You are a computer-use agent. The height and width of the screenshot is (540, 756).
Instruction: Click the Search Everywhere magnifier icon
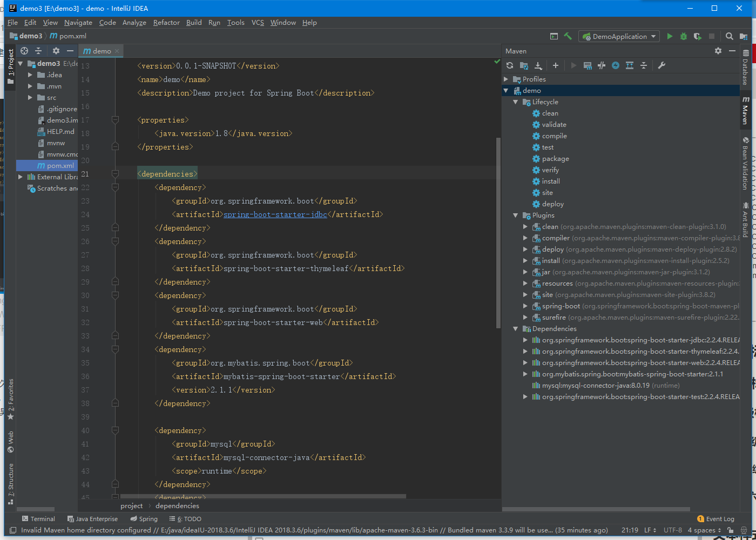[x=730, y=36]
